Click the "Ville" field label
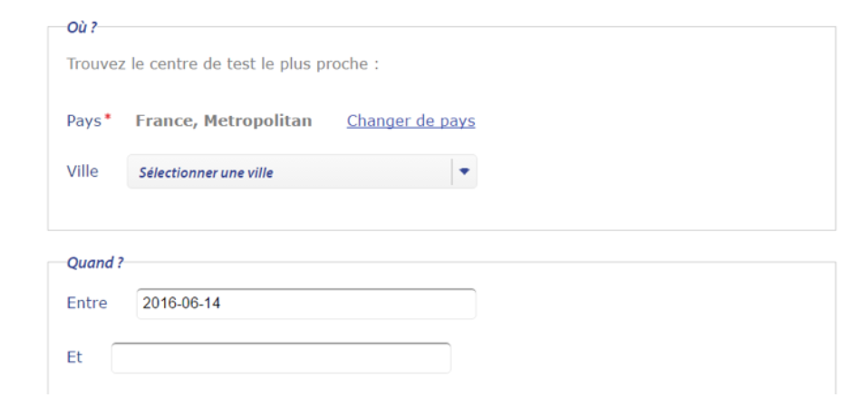 click(82, 171)
